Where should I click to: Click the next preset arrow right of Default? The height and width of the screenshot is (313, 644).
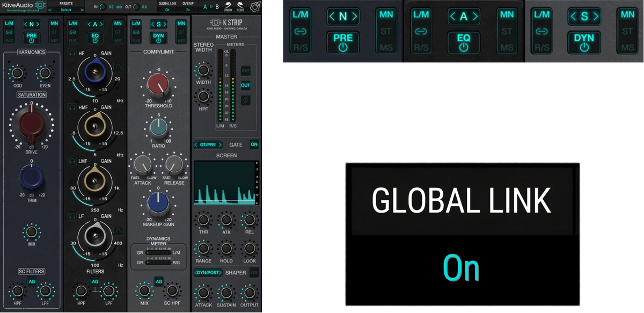[x=82, y=10]
